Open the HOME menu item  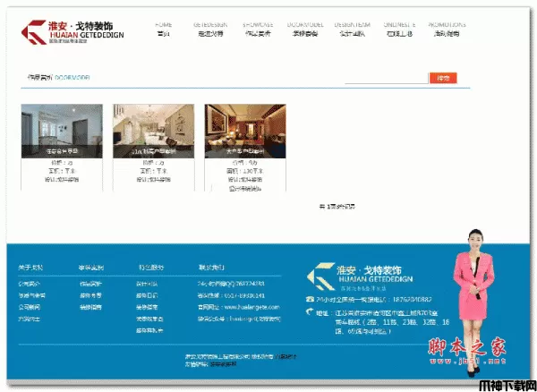[164, 30]
